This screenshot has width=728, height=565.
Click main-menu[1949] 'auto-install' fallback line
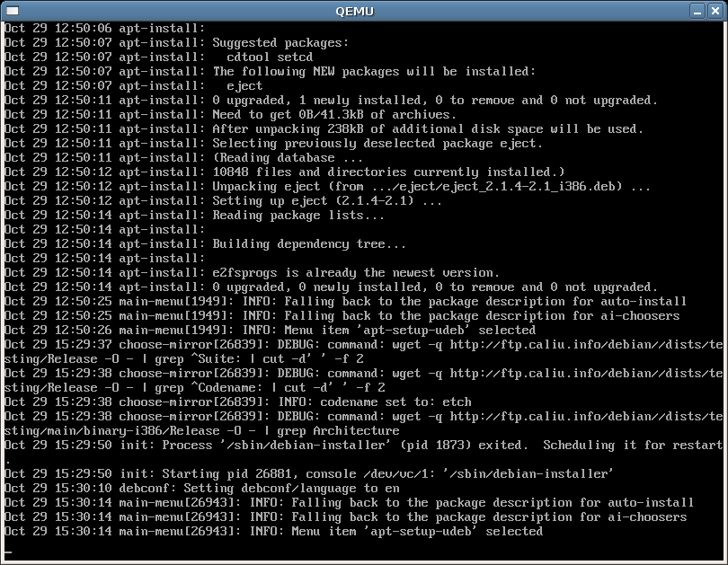click(x=345, y=302)
